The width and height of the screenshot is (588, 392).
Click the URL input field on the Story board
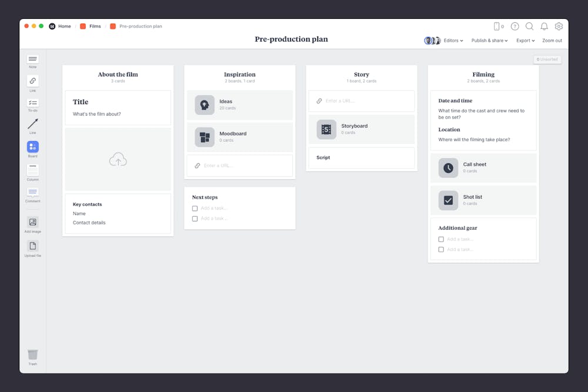361,101
